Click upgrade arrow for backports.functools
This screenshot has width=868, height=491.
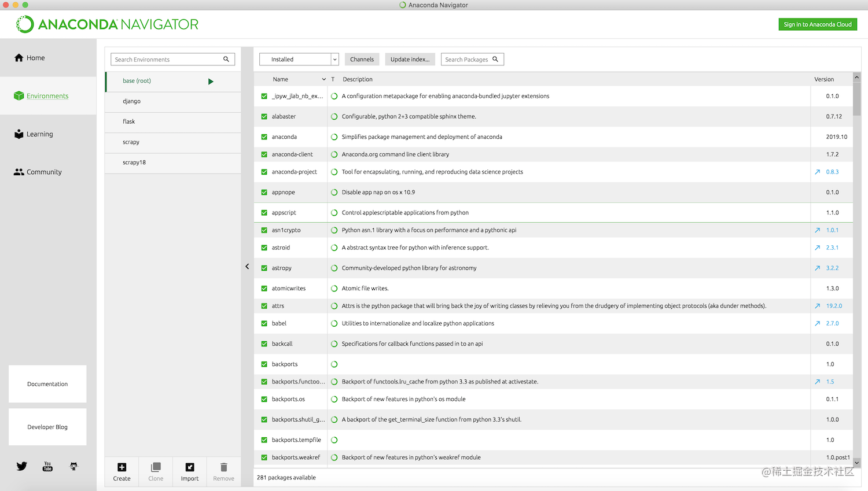tap(818, 382)
